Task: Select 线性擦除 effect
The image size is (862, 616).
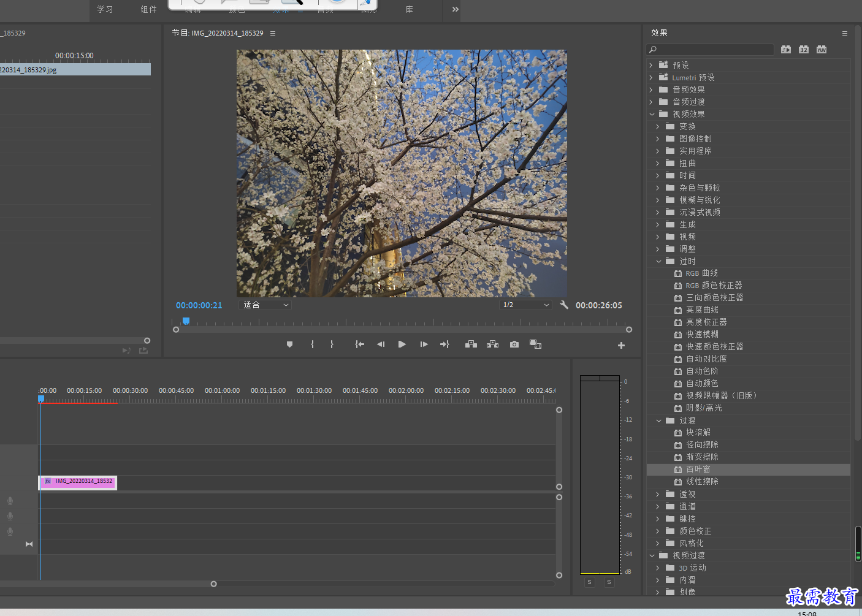Action: (702, 481)
